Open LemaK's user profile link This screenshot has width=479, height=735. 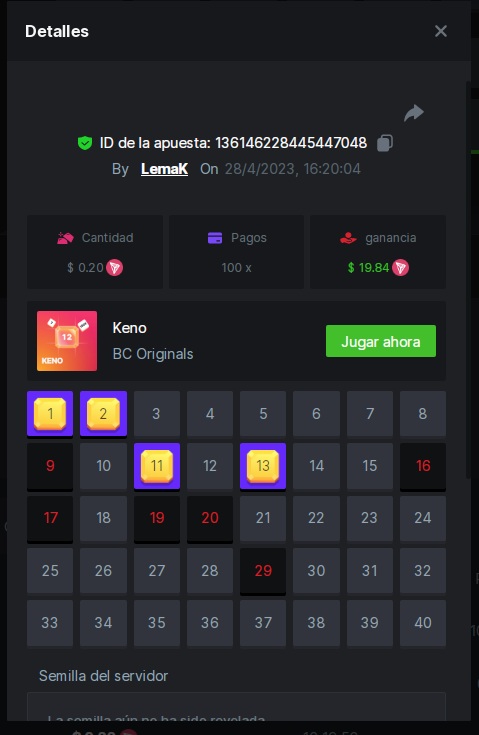click(165, 169)
